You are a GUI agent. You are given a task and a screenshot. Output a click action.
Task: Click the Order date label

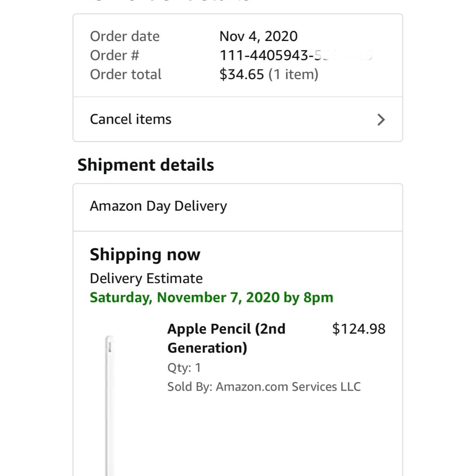pyautogui.click(x=125, y=37)
